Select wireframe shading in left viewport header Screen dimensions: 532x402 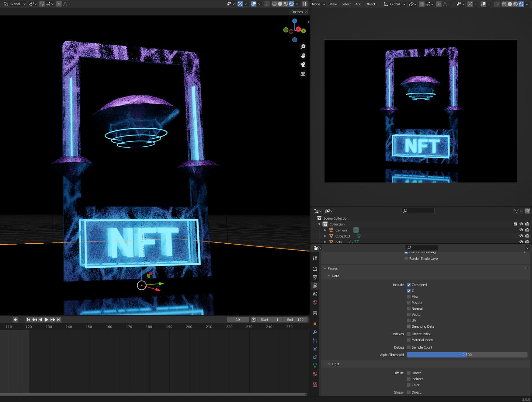point(274,4)
